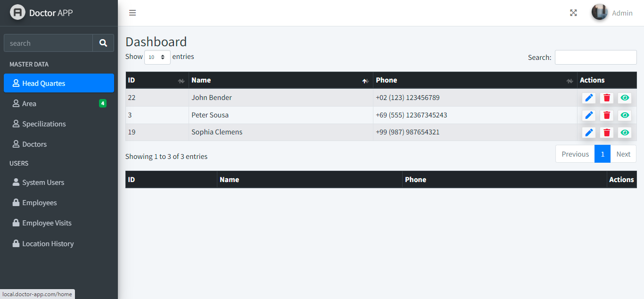Open the sidebar search magnifier icon
Screen dimensions: 644x299
(x=103, y=42)
